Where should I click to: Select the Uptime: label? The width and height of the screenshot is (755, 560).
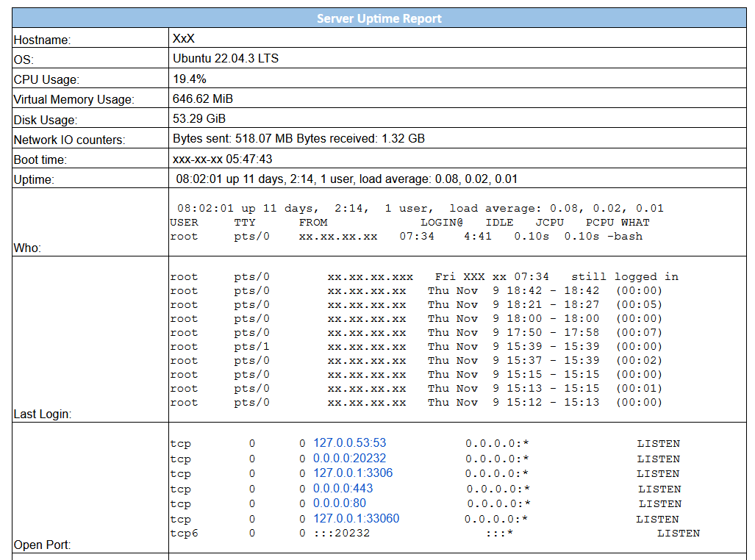34,179
